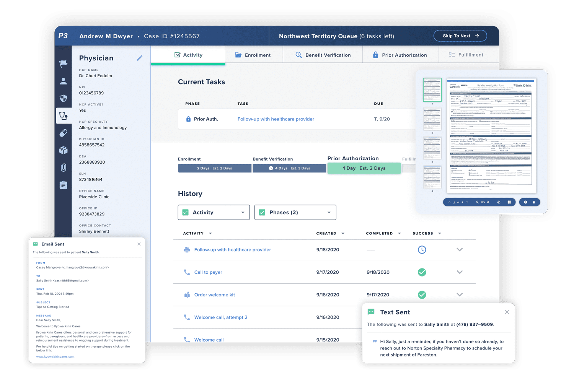
Task: Open the pill medication sidebar icon
Action: coord(64,133)
